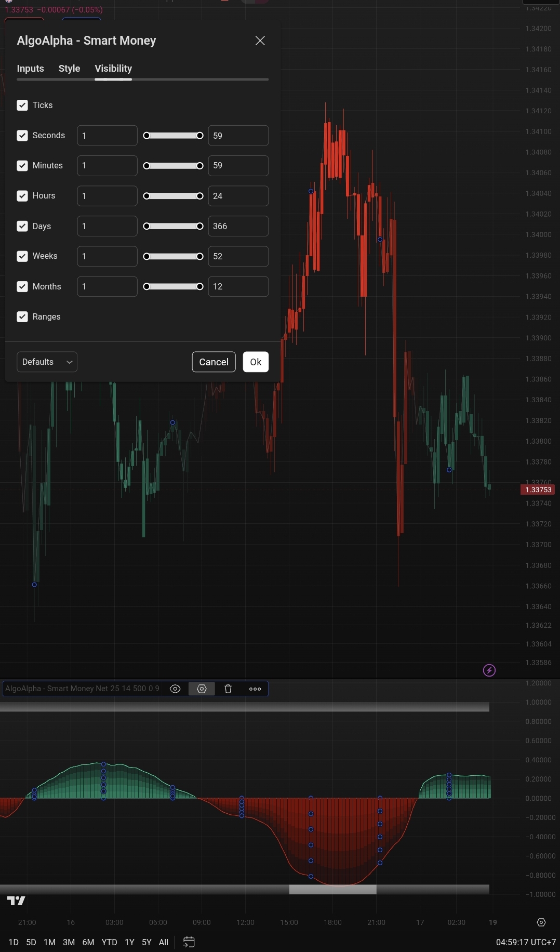Disable the Days checkbox
560x952 pixels.
22,226
